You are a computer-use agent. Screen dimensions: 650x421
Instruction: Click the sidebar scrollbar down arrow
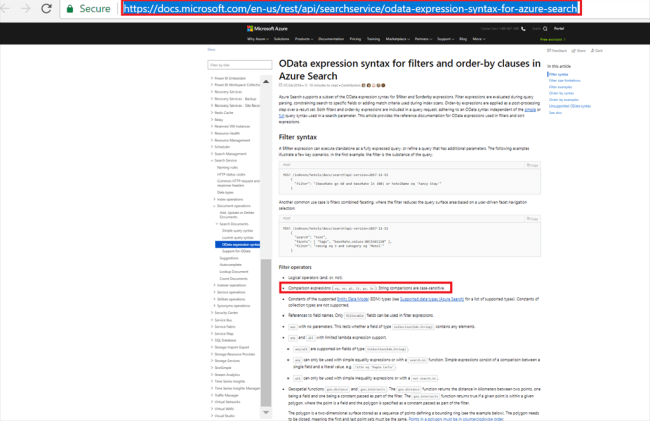tap(266, 412)
